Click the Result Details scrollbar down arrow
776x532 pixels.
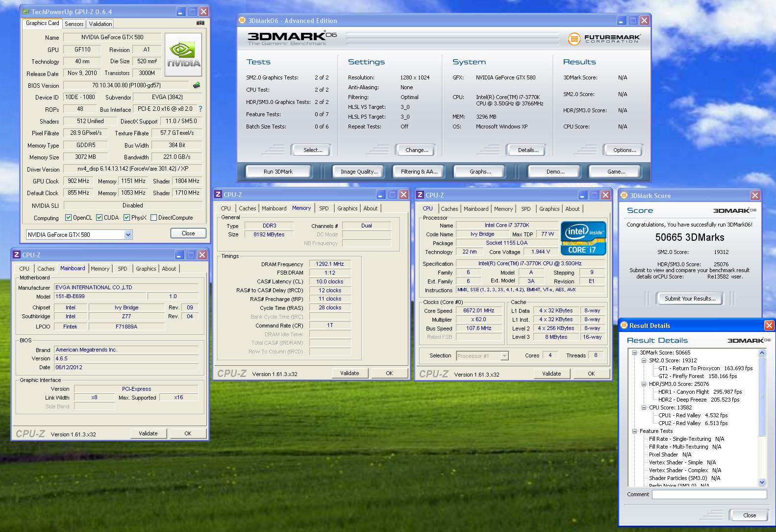click(762, 482)
